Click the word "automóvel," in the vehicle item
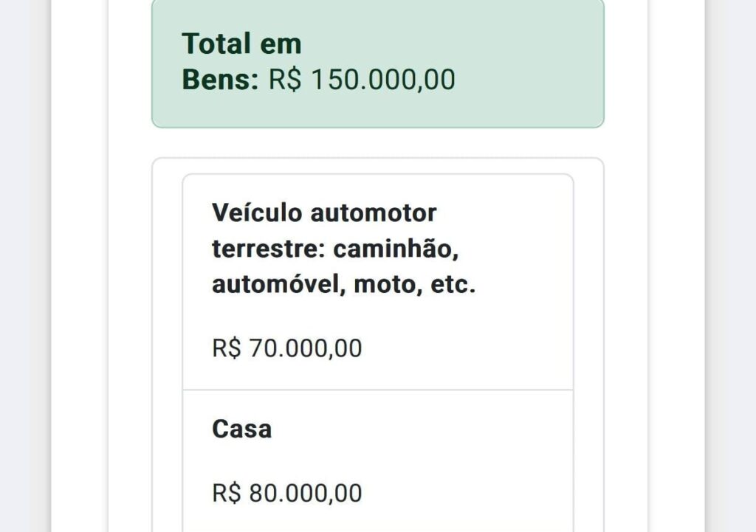 tap(279, 284)
